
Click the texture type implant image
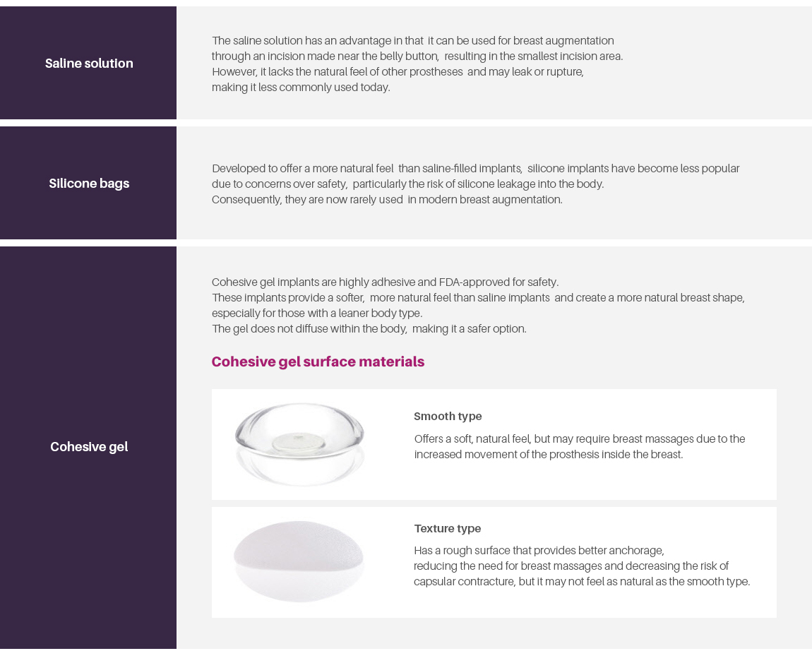pos(299,561)
